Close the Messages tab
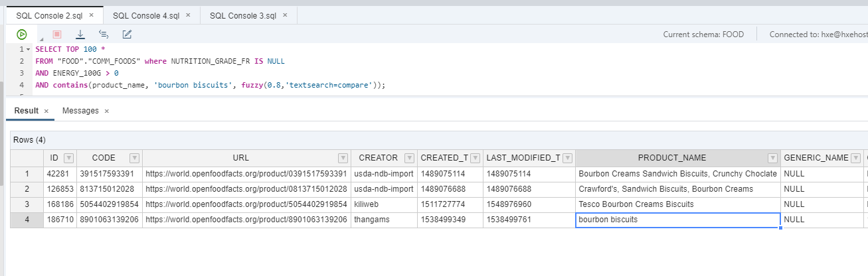 pyautogui.click(x=106, y=111)
